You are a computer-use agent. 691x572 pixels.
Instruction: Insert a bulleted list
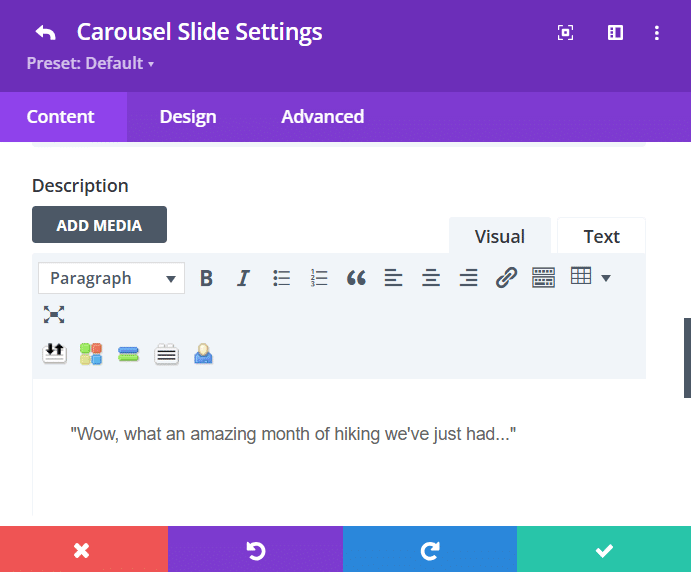pos(281,278)
